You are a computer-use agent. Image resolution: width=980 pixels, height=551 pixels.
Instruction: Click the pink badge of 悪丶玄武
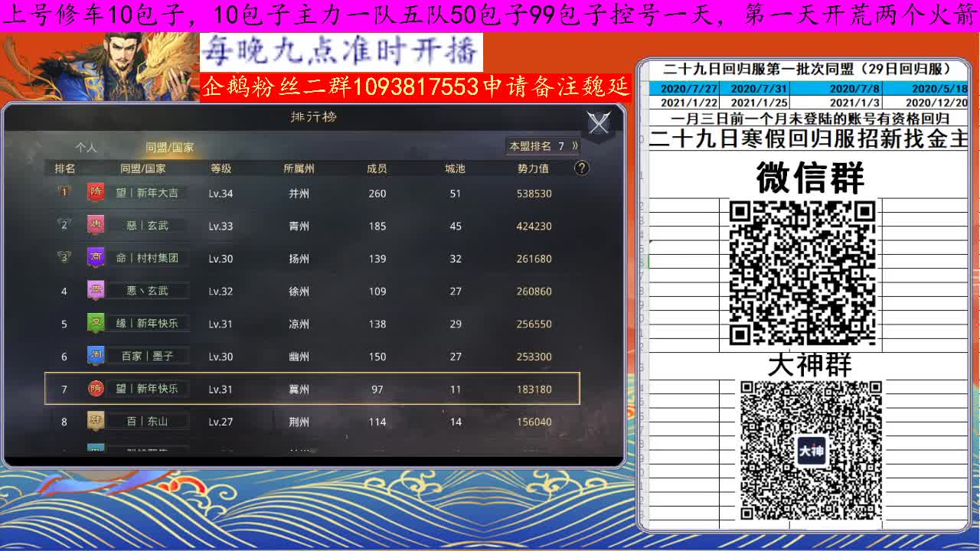point(96,291)
